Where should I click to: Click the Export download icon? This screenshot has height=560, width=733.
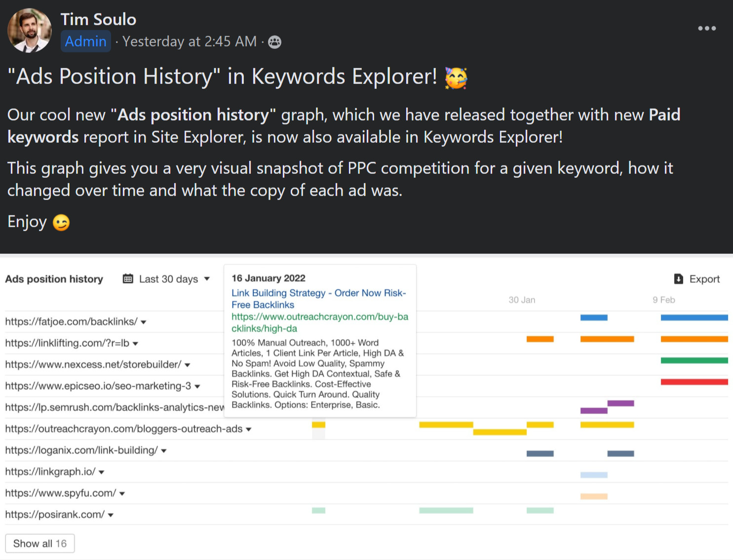click(x=678, y=279)
